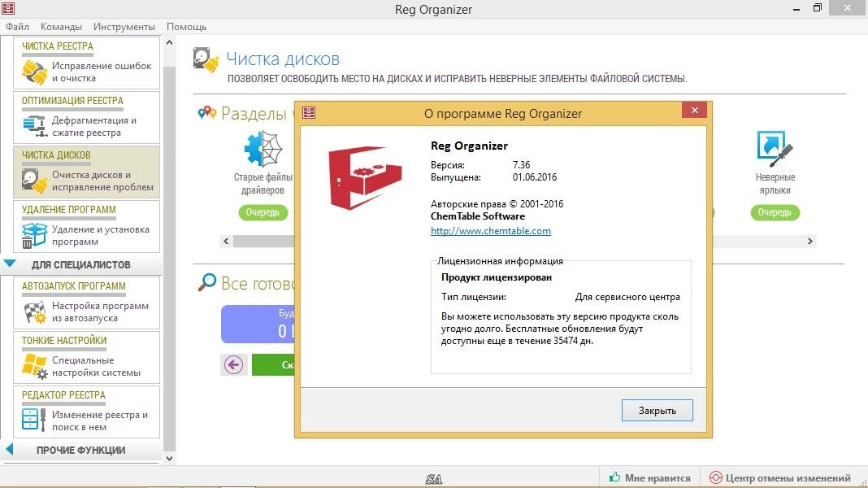Click the purple back arrow button
This screenshot has width=868, height=488.
point(233,364)
